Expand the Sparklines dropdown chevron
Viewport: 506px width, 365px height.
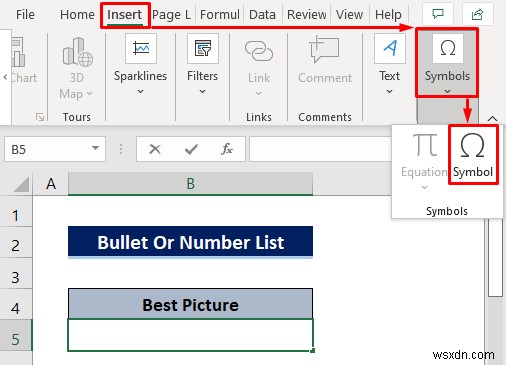140,91
